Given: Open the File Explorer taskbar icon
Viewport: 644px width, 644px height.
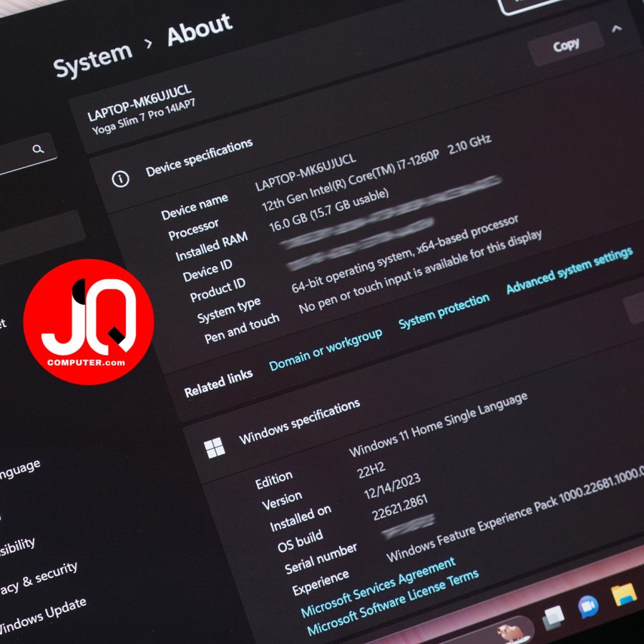Looking at the screenshot, I should [623, 594].
